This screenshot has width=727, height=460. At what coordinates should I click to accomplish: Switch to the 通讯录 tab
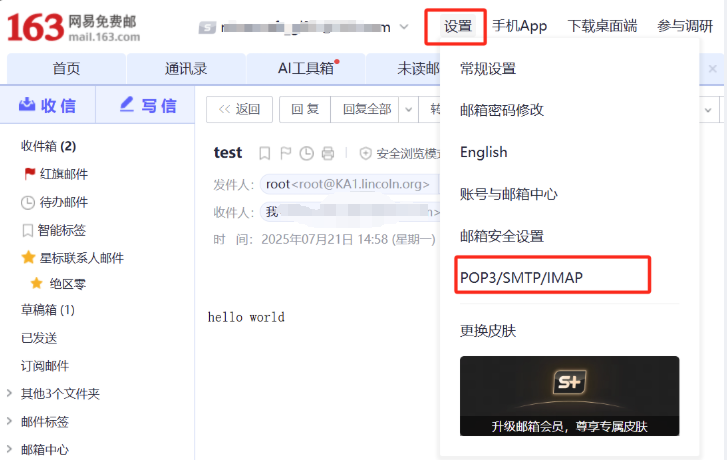click(x=186, y=69)
